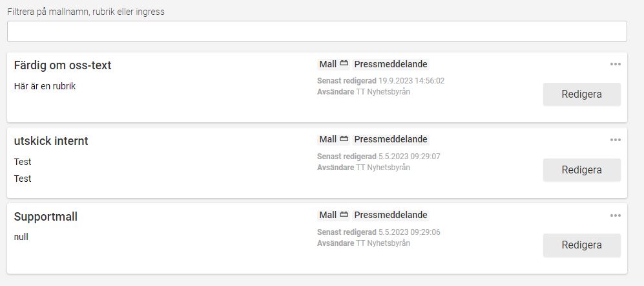Open three-dot menu for Färdig om oss-text

point(615,64)
